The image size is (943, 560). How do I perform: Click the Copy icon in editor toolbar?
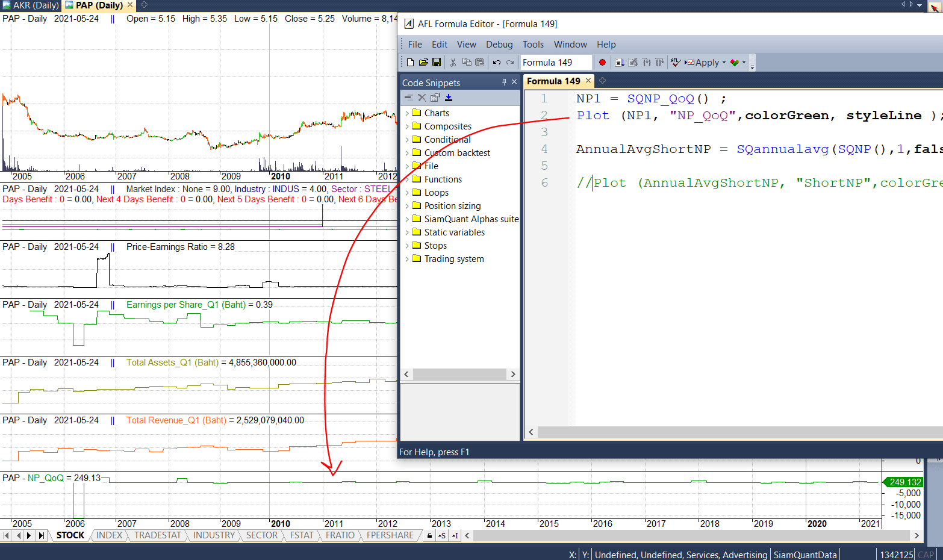pyautogui.click(x=467, y=62)
